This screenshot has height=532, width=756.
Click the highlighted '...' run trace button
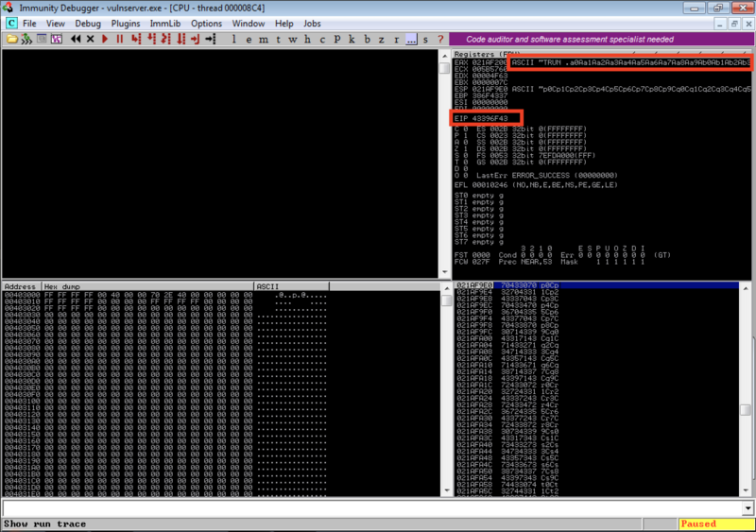(x=411, y=40)
